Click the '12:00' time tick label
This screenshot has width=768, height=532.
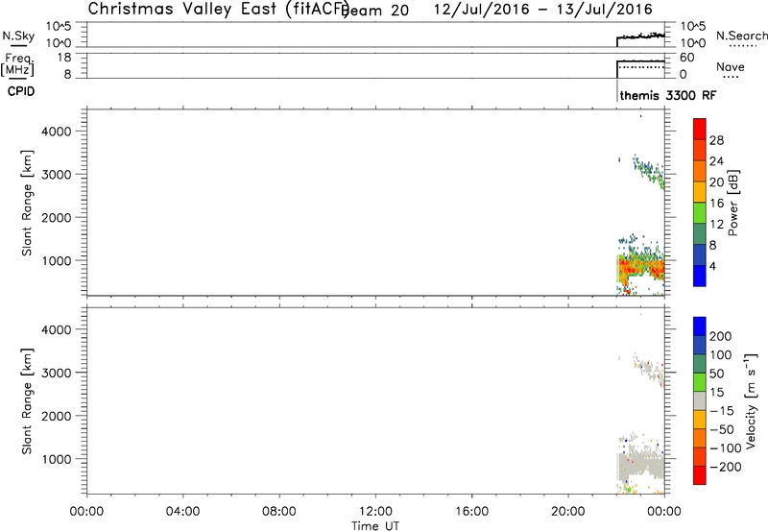[375, 512]
